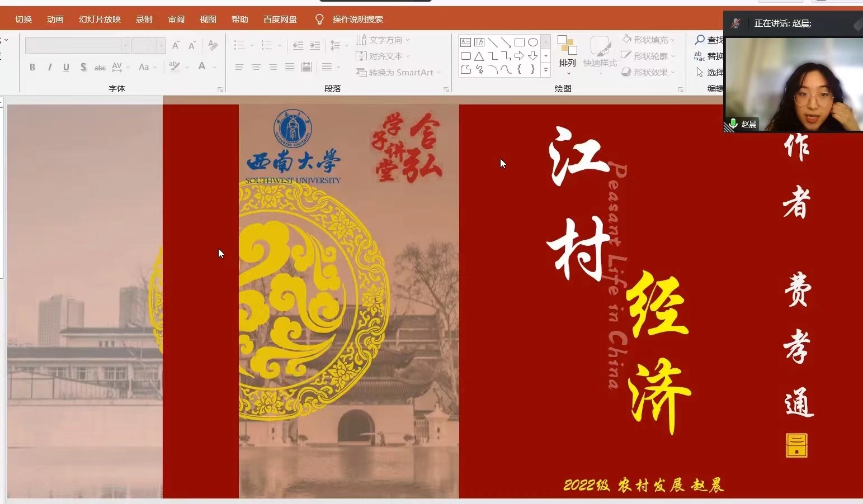Increase font size with the larger A icon
Screen dimensions: 863x504
click(x=176, y=45)
